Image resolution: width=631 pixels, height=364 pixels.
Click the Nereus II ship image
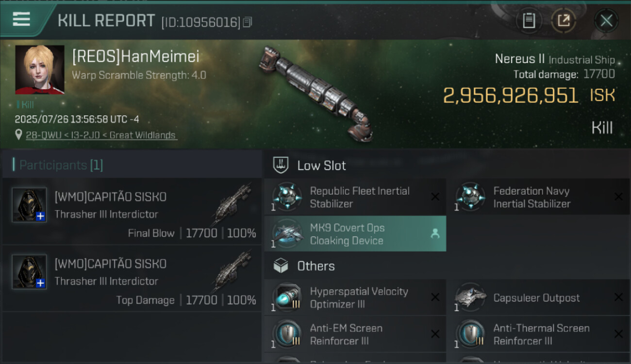point(316,93)
